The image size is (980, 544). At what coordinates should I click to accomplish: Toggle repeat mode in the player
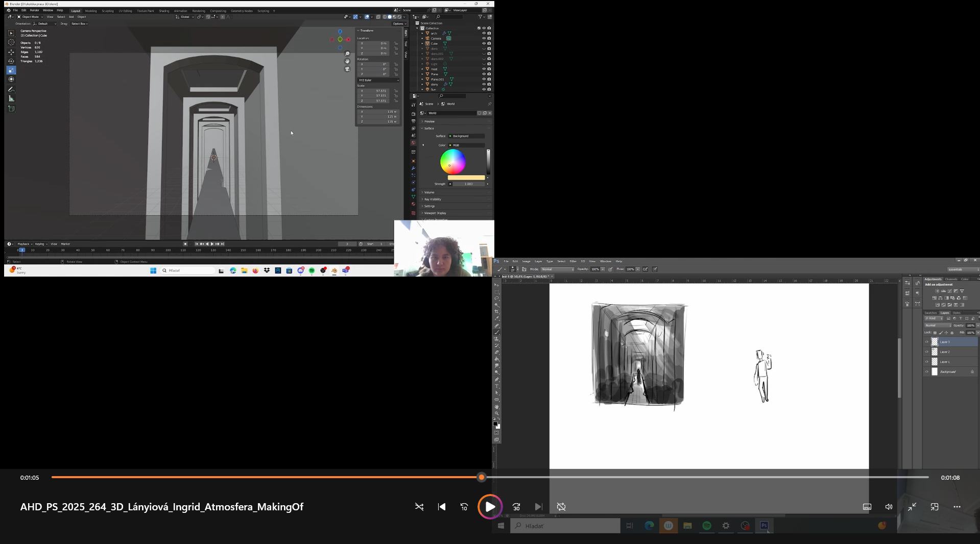[561, 507]
